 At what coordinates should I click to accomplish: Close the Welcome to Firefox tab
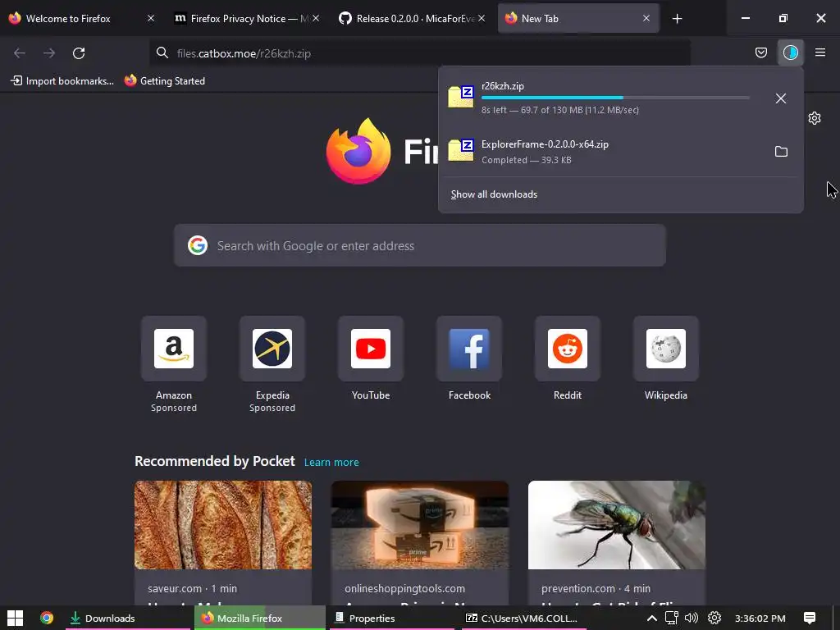[151, 18]
